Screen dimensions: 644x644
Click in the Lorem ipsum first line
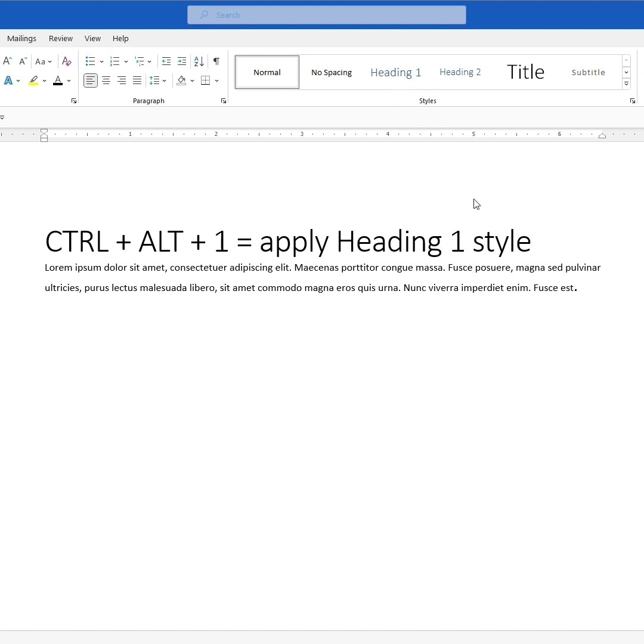click(x=323, y=268)
